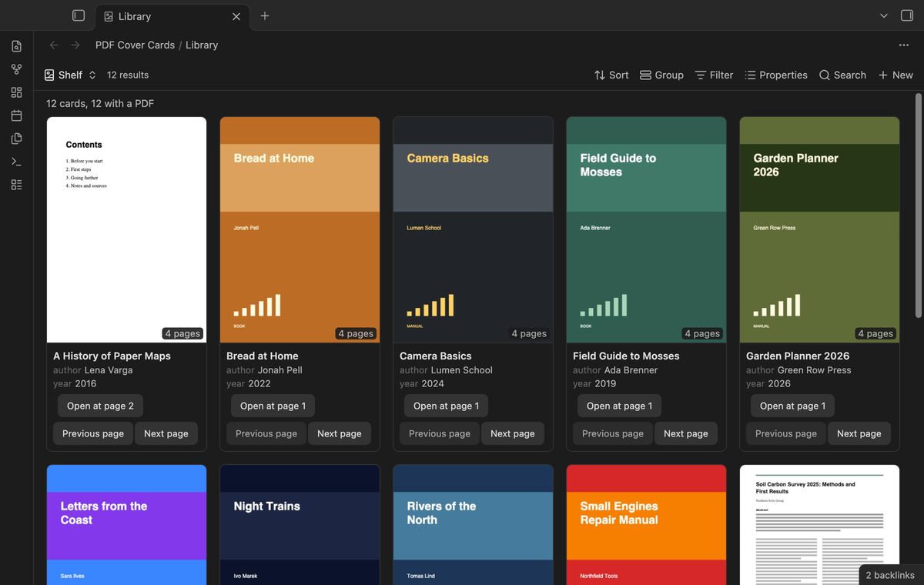
Task: Open Bread at Home cover thumbnail
Action: click(x=300, y=229)
